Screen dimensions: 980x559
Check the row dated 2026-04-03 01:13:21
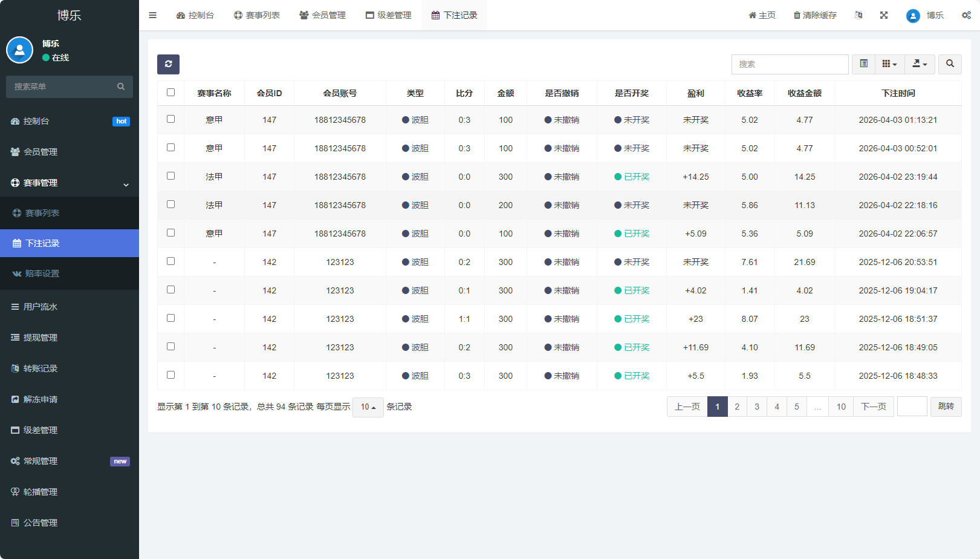170,119
